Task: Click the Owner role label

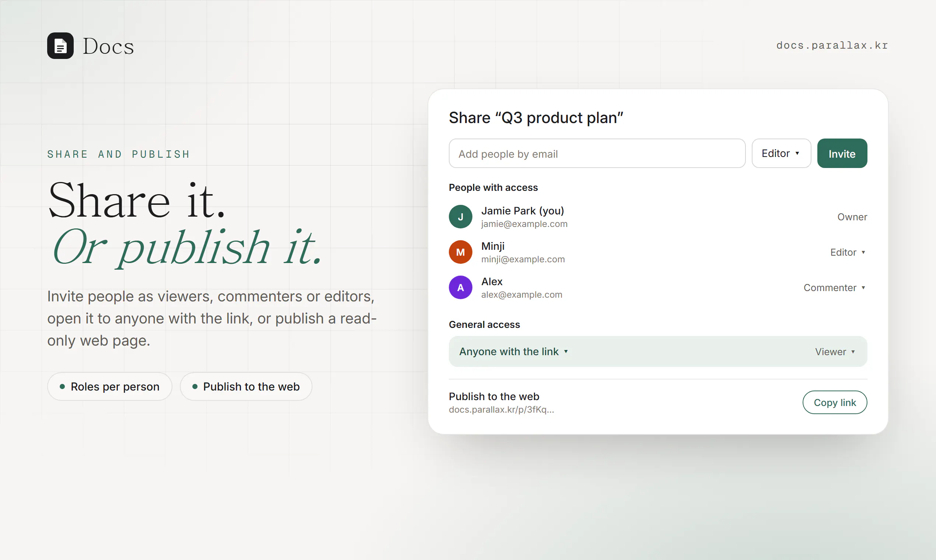Action: (x=852, y=217)
